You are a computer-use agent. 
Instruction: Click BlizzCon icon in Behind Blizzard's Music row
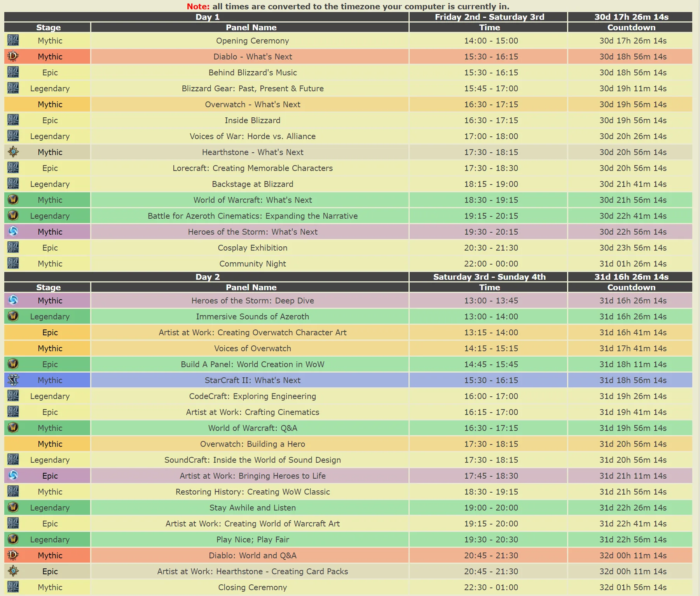click(x=13, y=72)
